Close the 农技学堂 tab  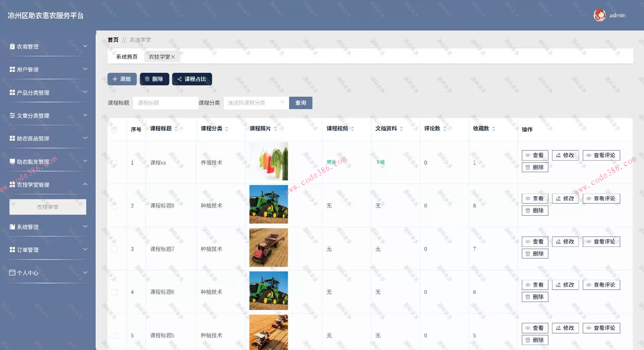click(173, 57)
